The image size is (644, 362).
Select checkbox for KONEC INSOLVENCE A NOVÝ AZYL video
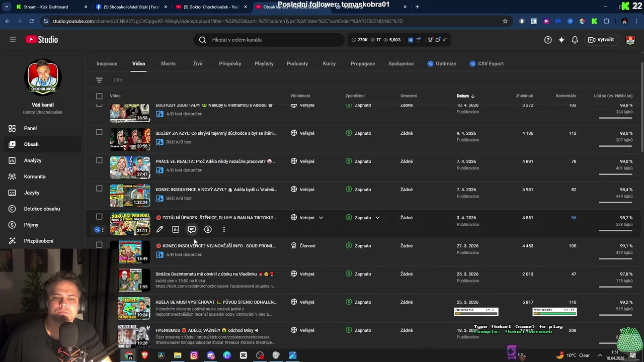pyautogui.click(x=99, y=189)
